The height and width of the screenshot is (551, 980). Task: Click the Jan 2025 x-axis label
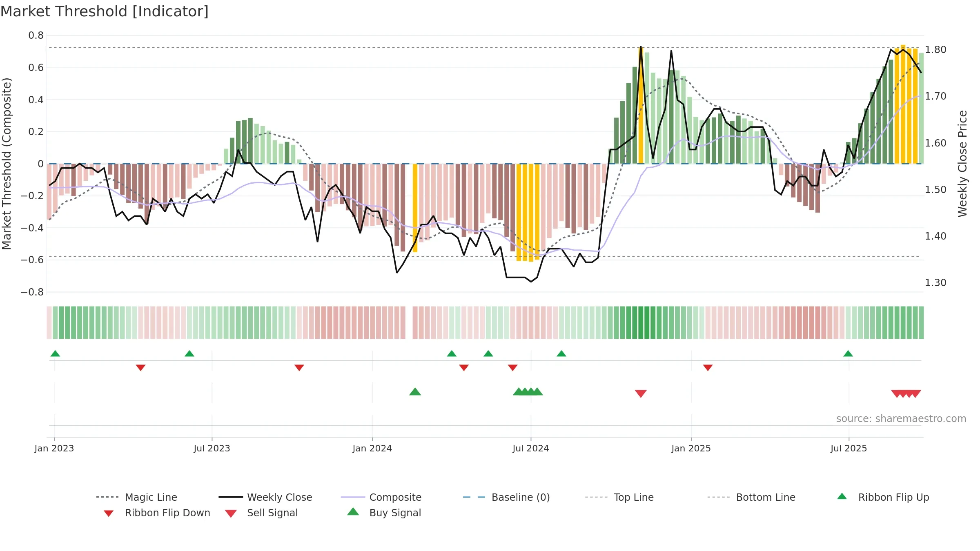691,448
